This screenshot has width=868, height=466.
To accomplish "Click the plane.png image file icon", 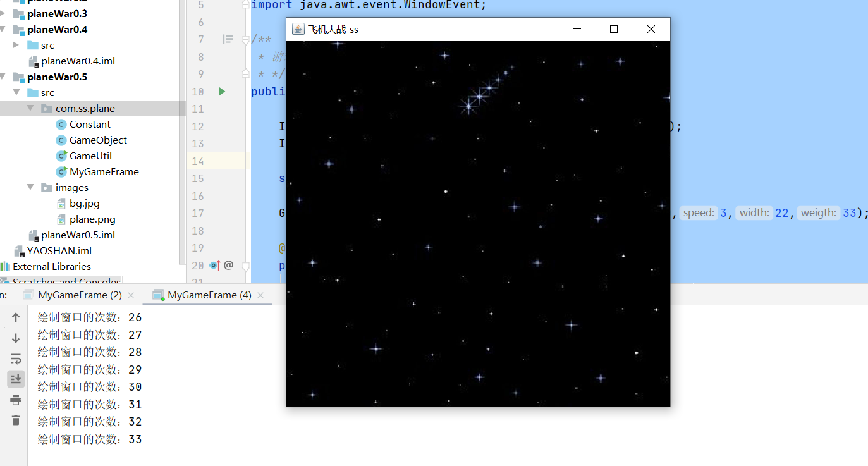I will 61,219.
